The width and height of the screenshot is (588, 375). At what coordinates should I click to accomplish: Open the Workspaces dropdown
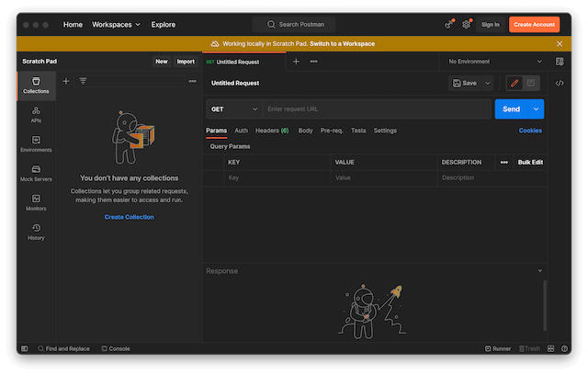(x=117, y=25)
